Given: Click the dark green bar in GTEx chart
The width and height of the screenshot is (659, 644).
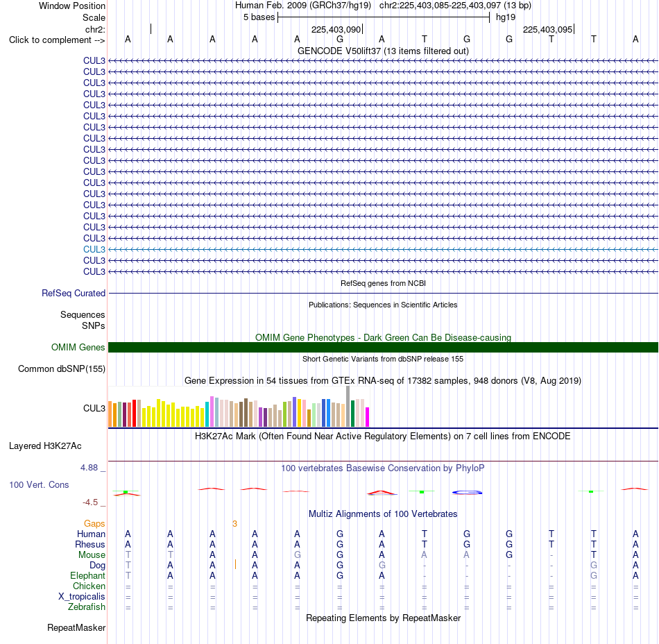Looking at the screenshot, I should click(352, 414).
